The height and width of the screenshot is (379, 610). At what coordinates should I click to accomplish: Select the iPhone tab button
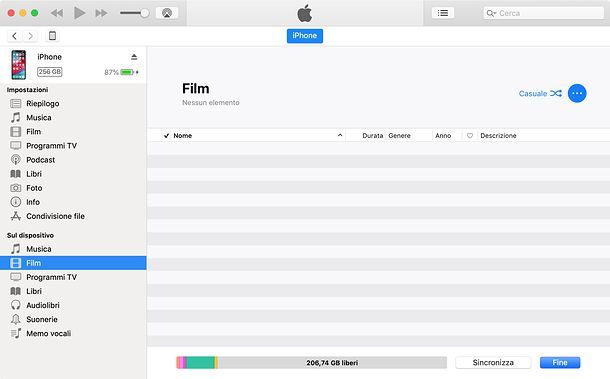click(x=305, y=36)
